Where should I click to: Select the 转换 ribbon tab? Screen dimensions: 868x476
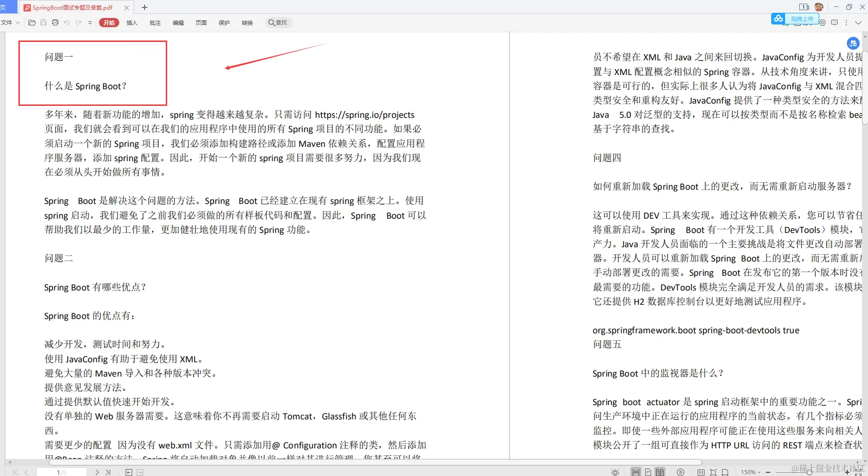247,23
